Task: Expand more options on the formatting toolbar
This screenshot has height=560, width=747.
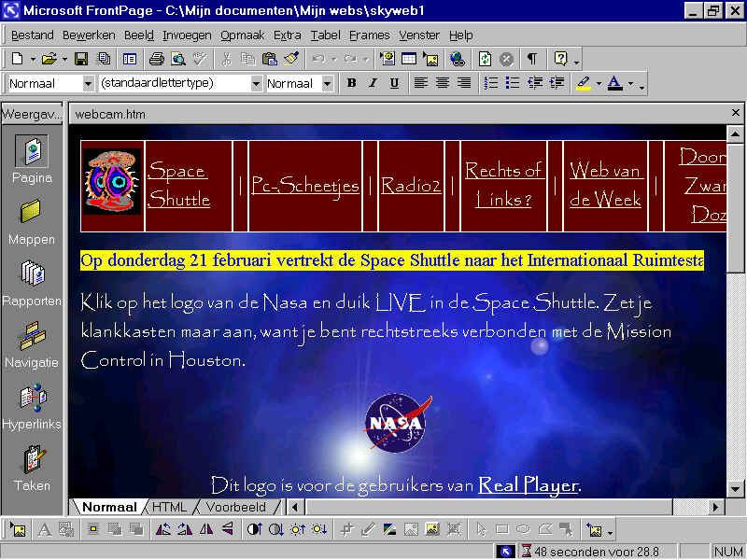Action: 641,86
